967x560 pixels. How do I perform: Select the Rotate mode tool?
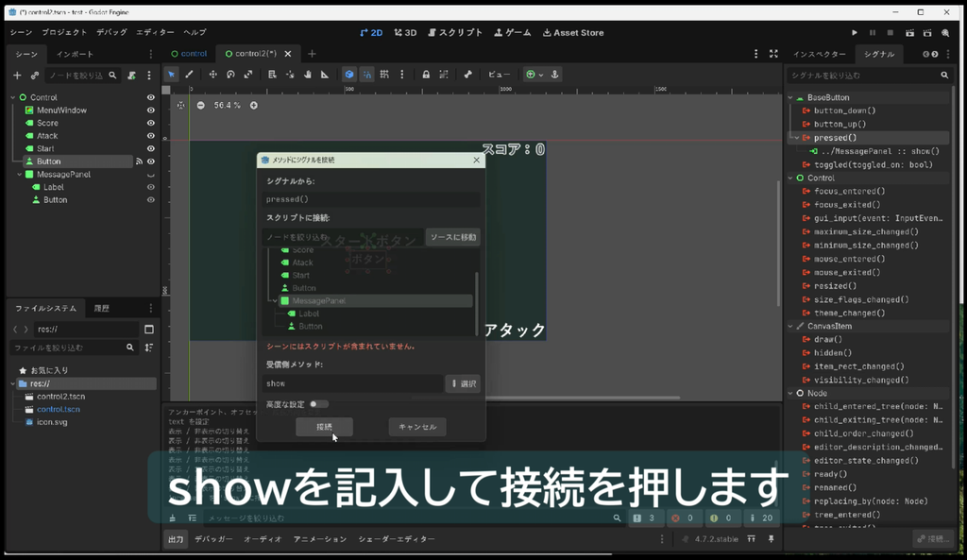click(x=230, y=75)
